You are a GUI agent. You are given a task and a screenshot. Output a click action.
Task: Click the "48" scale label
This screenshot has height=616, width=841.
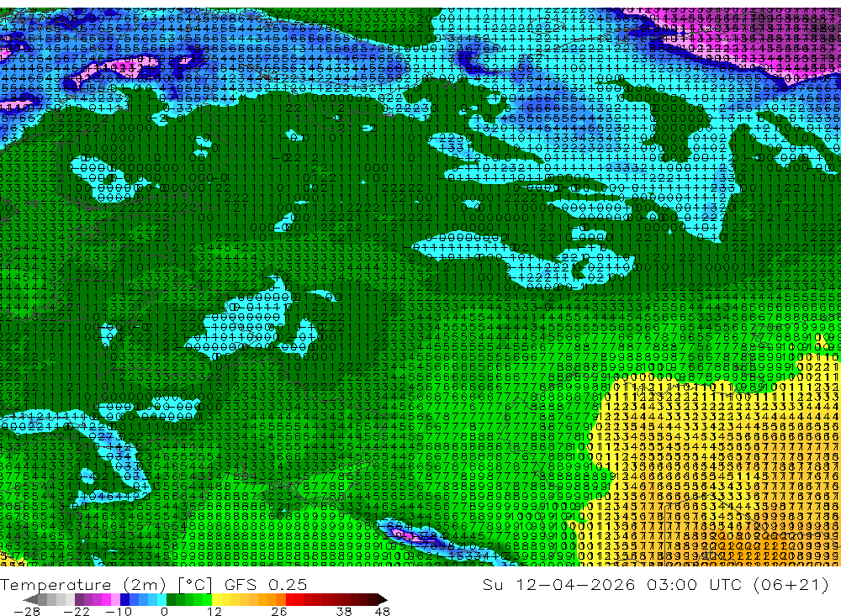383,612
